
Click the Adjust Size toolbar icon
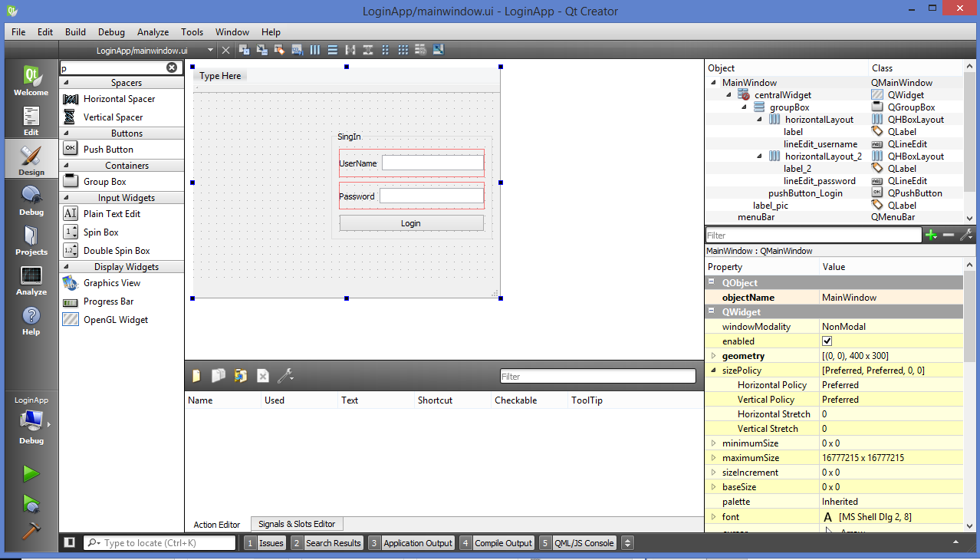click(x=437, y=49)
